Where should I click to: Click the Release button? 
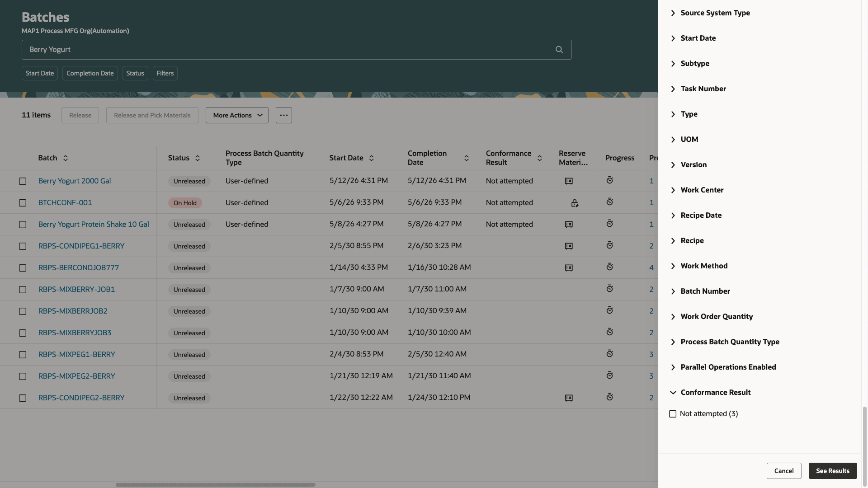(x=80, y=115)
